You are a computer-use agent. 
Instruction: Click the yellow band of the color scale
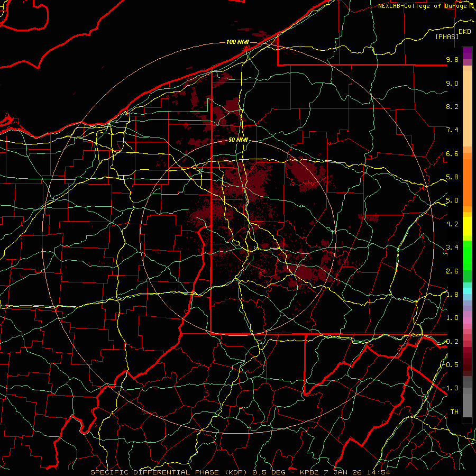click(467, 226)
